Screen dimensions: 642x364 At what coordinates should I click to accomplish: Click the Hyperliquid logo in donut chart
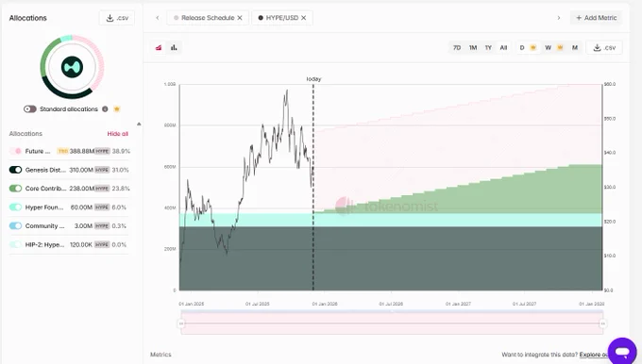pyautogui.click(x=72, y=67)
